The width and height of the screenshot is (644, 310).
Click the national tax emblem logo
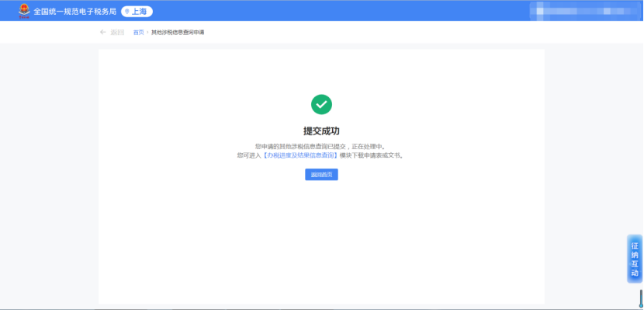[24, 11]
